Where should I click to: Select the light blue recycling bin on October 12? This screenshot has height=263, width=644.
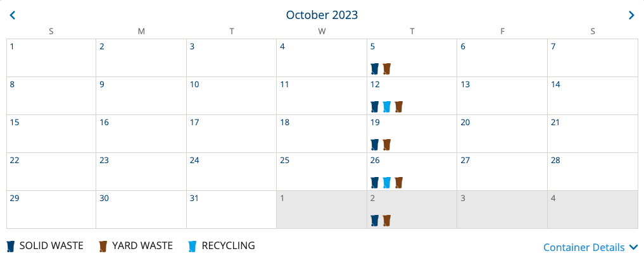coord(386,107)
